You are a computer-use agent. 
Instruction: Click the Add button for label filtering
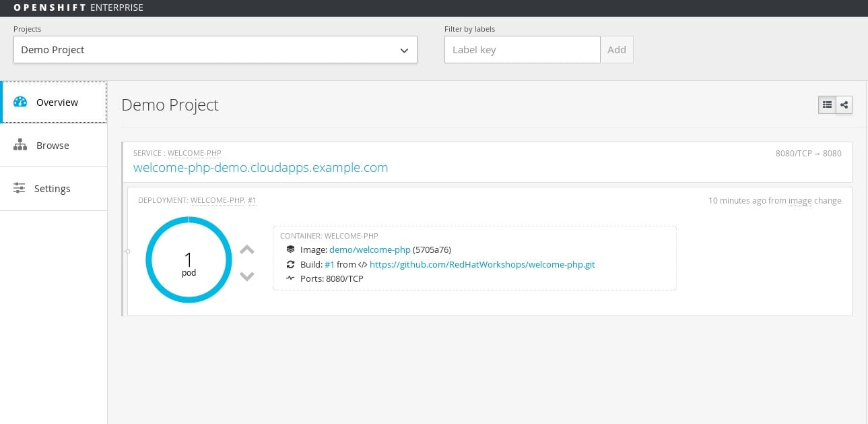tap(617, 49)
